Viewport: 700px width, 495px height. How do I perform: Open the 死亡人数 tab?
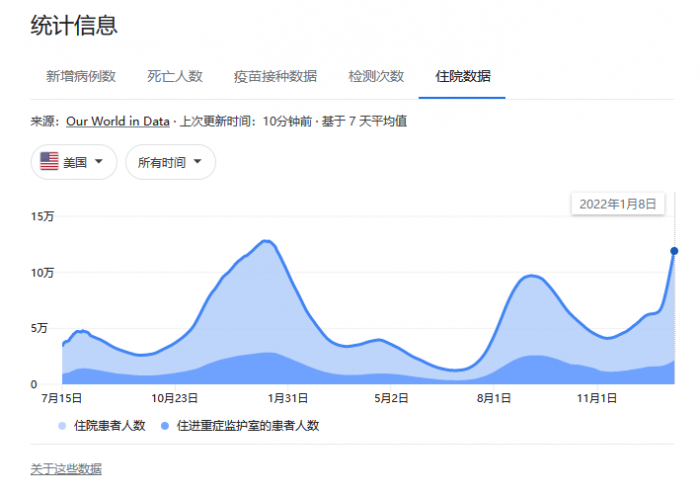175,76
